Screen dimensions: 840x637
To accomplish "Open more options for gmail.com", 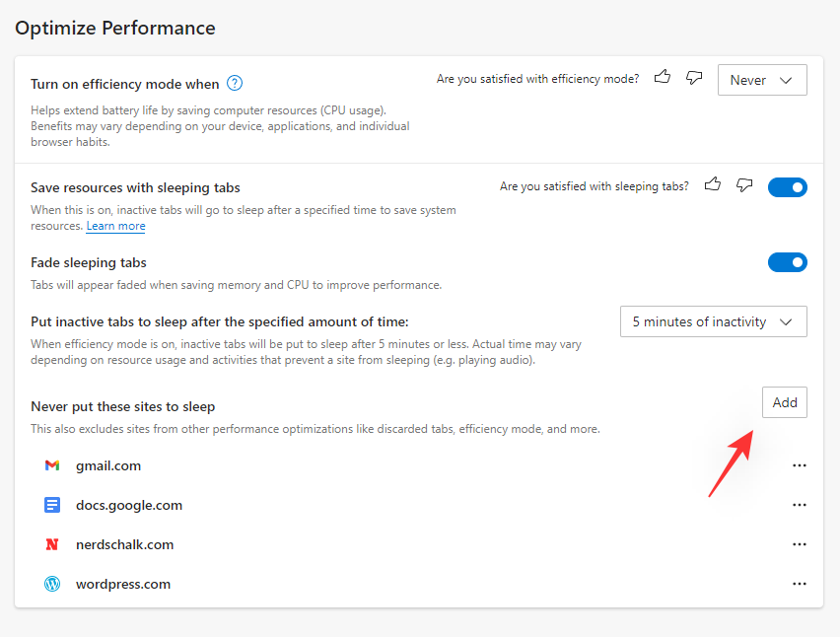I will [800, 465].
